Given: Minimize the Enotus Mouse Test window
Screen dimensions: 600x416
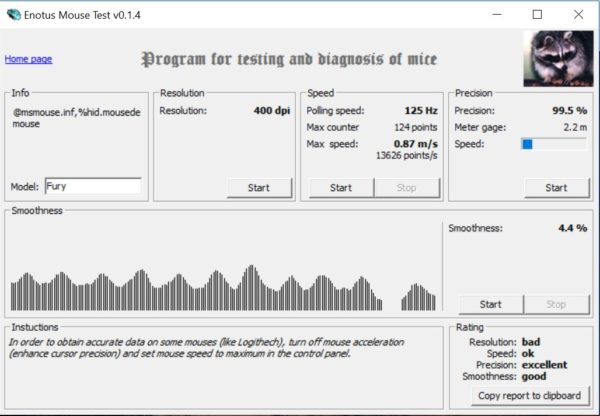Looking at the screenshot, I should [x=492, y=15].
